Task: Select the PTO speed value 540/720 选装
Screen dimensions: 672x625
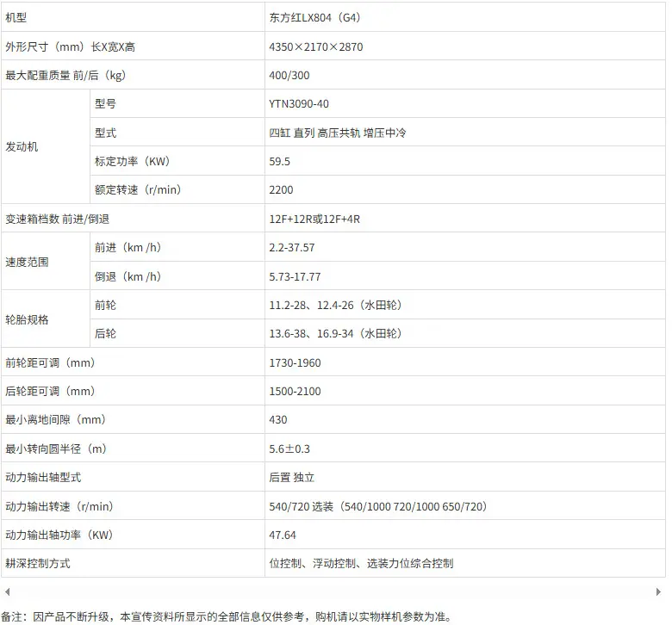Action: (302, 506)
